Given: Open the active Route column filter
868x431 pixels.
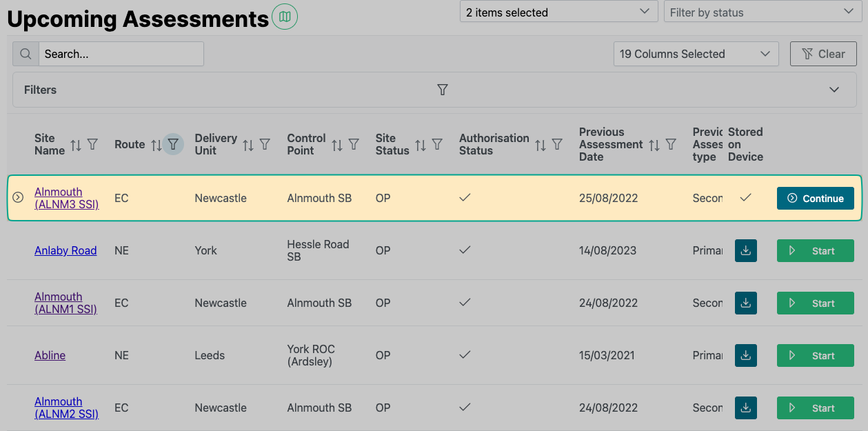Looking at the screenshot, I should 173,144.
